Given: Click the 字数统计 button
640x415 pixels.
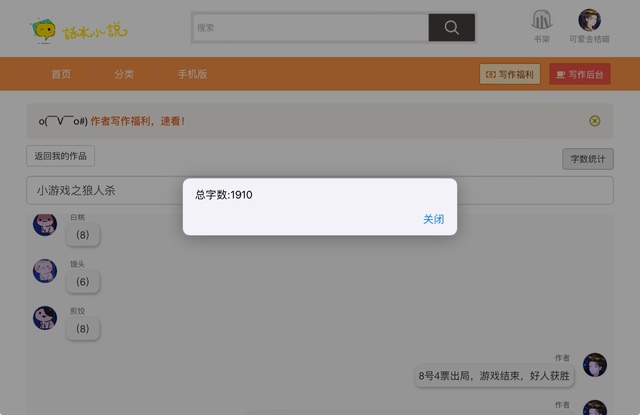Looking at the screenshot, I should pyautogui.click(x=588, y=159).
